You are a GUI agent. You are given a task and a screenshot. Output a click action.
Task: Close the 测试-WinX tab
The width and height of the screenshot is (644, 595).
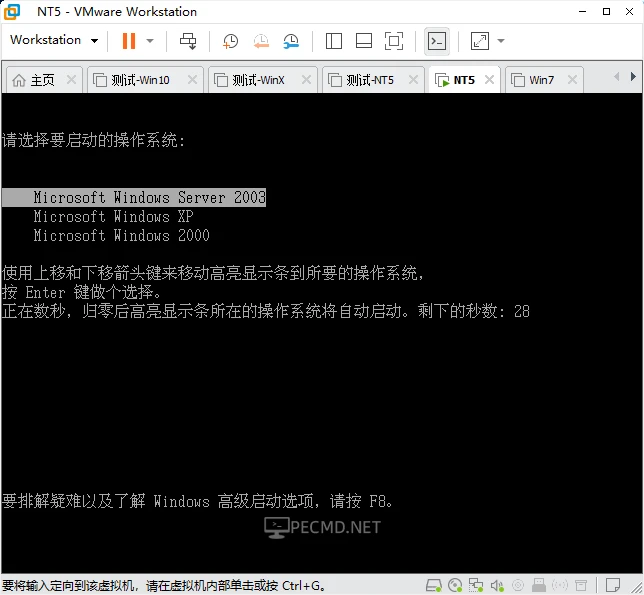click(x=306, y=80)
